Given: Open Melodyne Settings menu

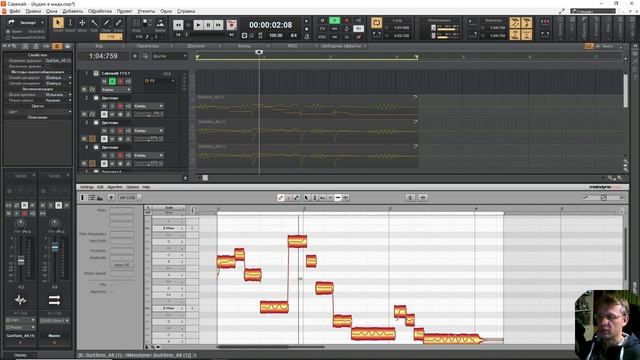Looking at the screenshot, I should (x=87, y=187).
